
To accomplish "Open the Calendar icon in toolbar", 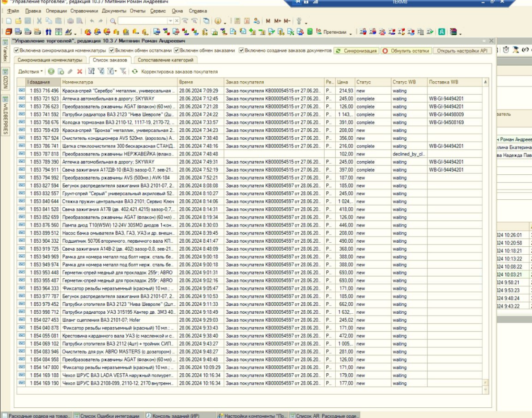I will pos(247,21).
